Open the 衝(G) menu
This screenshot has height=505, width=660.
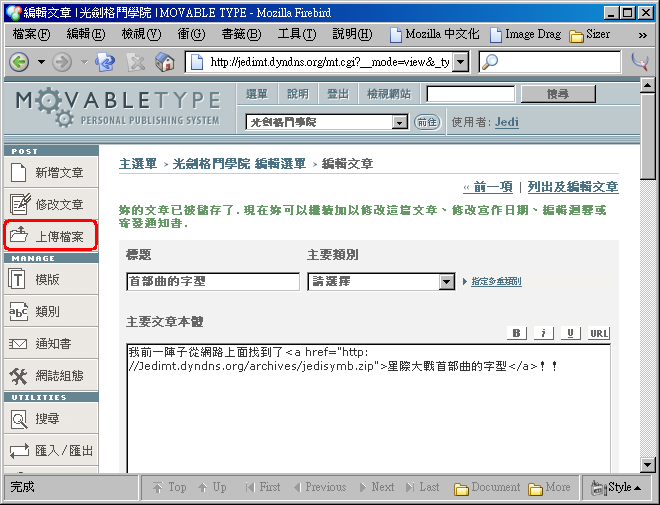pyautogui.click(x=191, y=34)
